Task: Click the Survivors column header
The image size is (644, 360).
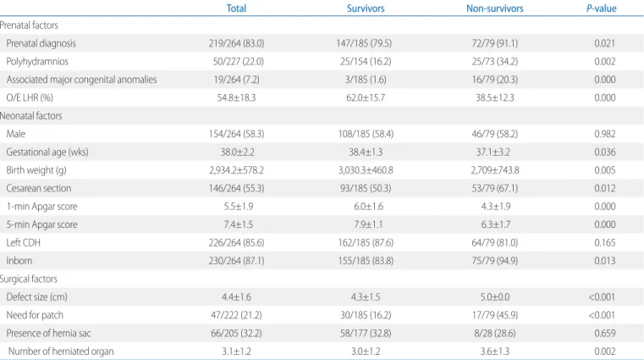Action: 366,8
